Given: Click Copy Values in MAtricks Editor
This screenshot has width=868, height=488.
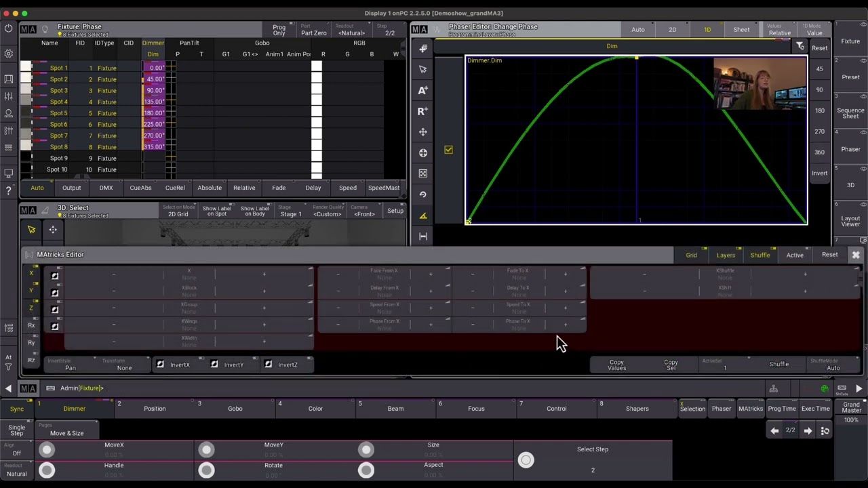Looking at the screenshot, I should [616, 365].
